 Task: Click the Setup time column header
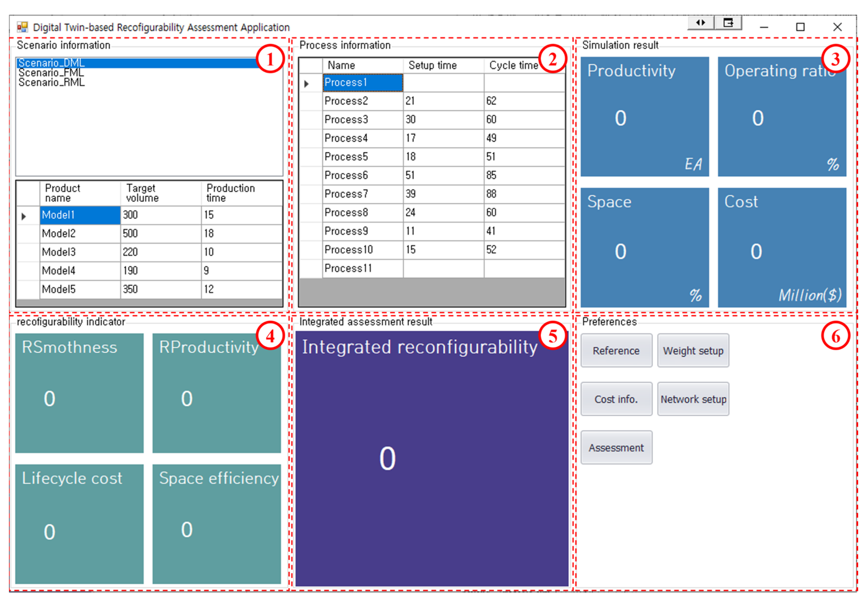point(432,65)
